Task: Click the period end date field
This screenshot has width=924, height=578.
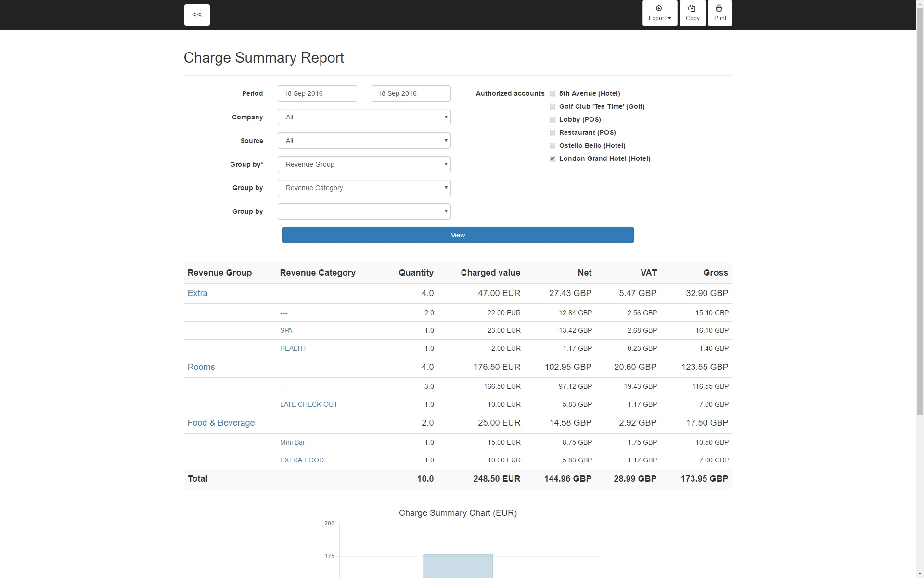Action: (411, 93)
